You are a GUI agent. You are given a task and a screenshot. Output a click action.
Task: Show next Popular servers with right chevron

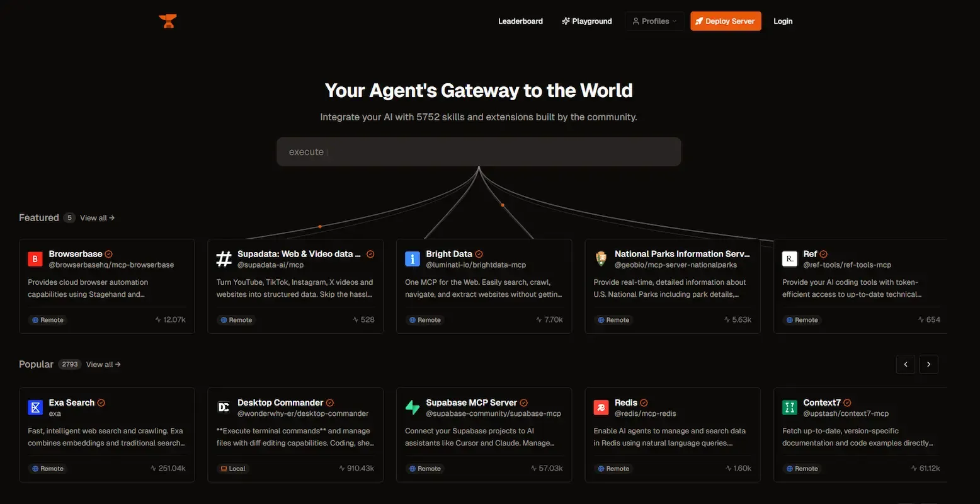click(x=928, y=364)
